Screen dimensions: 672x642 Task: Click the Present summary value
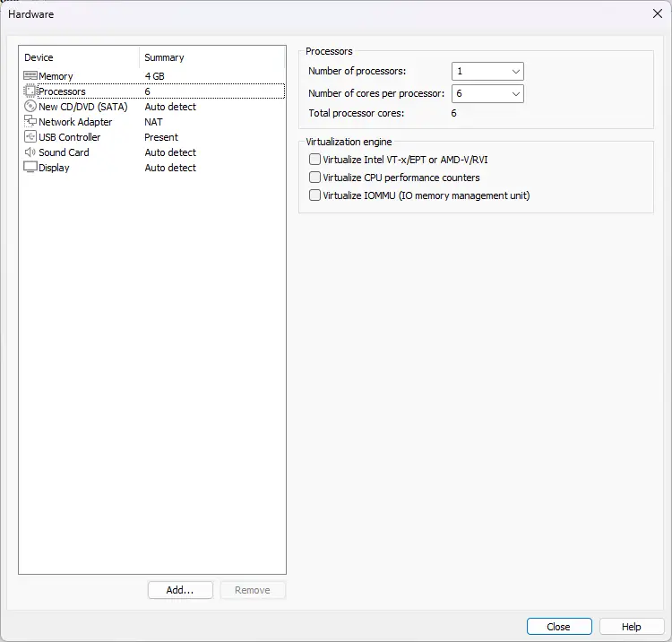click(161, 137)
